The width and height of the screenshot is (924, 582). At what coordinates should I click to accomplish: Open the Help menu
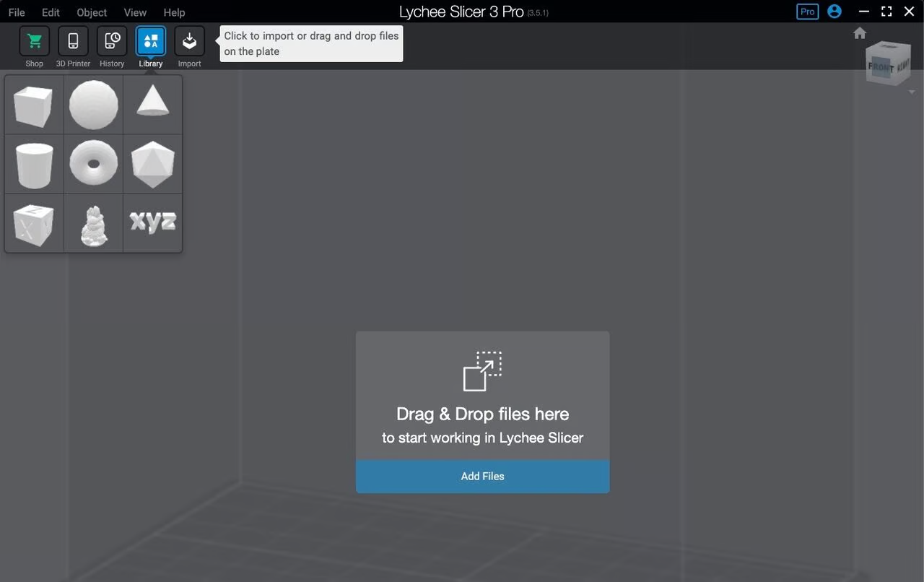coord(174,12)
